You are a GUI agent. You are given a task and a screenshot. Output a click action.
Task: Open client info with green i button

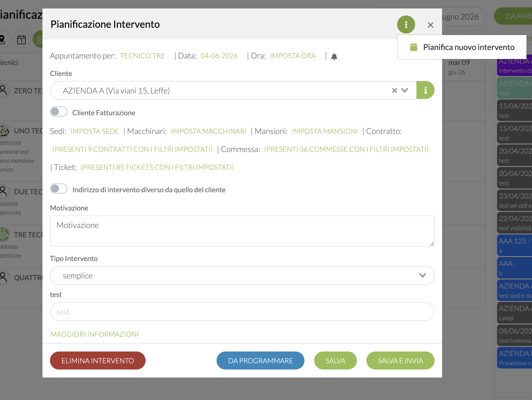click(x=425, y=90)
